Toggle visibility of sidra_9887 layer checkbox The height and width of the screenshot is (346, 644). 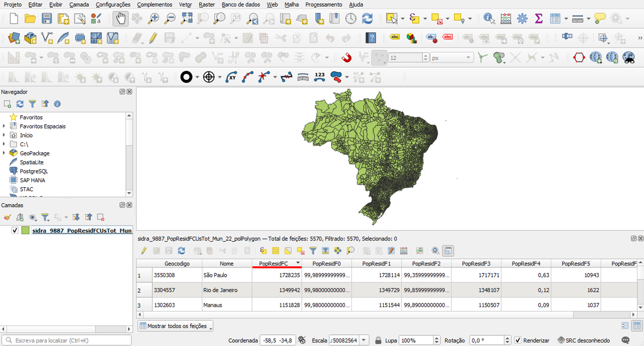tap(15, 230)
